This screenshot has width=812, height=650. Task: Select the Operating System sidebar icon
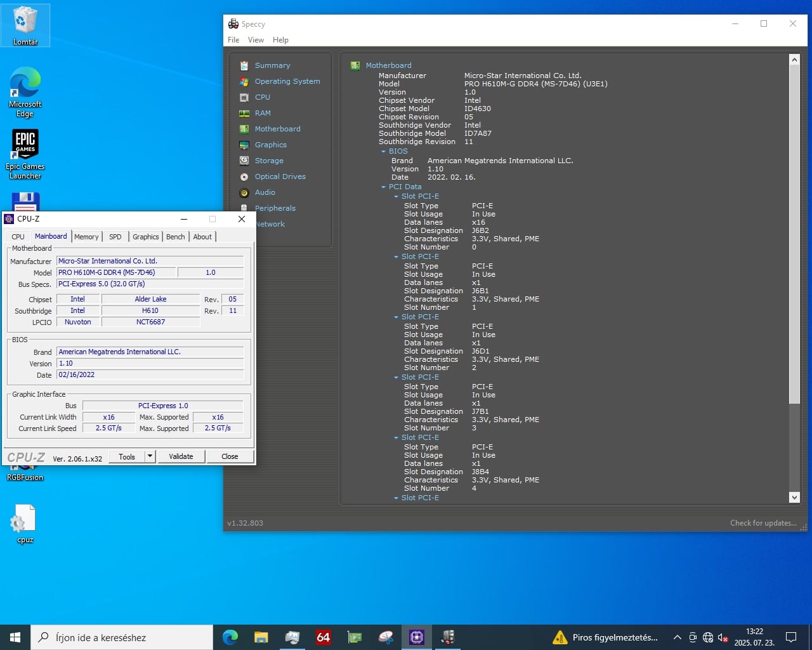pos(244,81)
